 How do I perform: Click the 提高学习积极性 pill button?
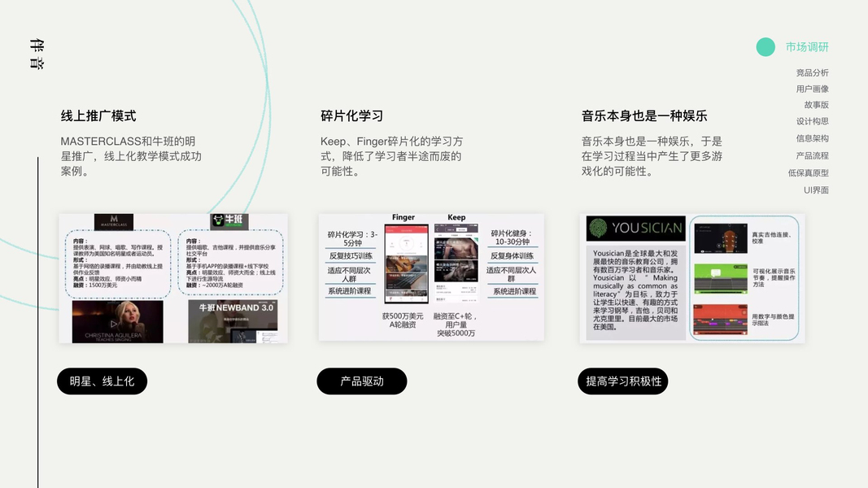coord(623,381)
